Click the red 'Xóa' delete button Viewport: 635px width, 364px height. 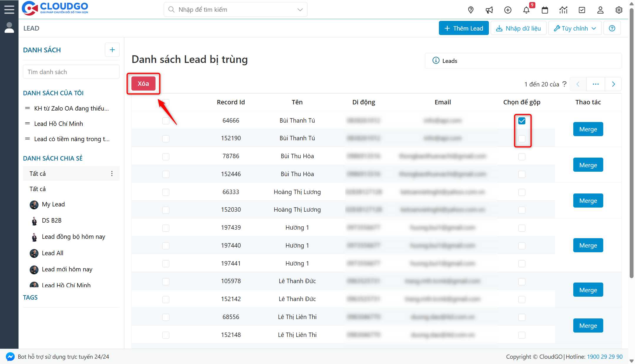coord(143,84)
